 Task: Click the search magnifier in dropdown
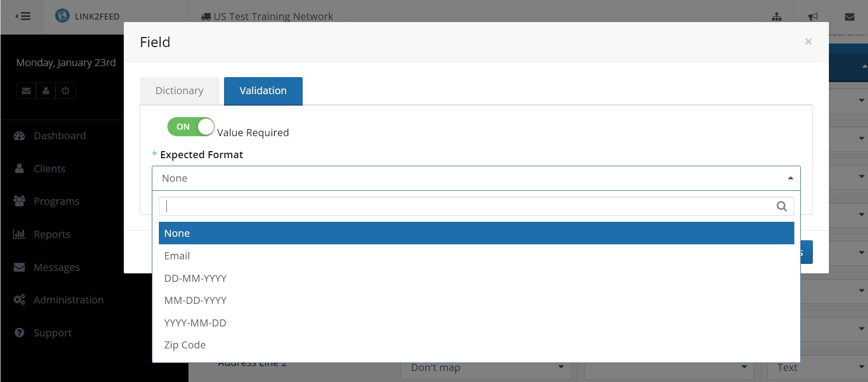(x=781, y=206)
